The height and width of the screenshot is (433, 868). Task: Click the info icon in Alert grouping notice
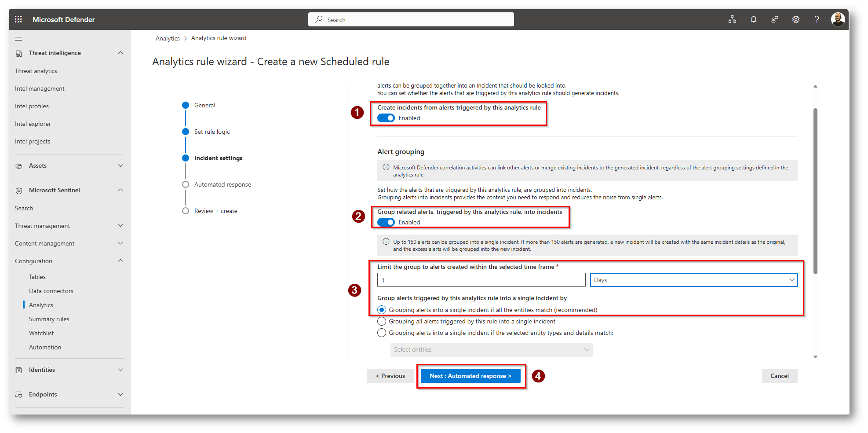386,167
